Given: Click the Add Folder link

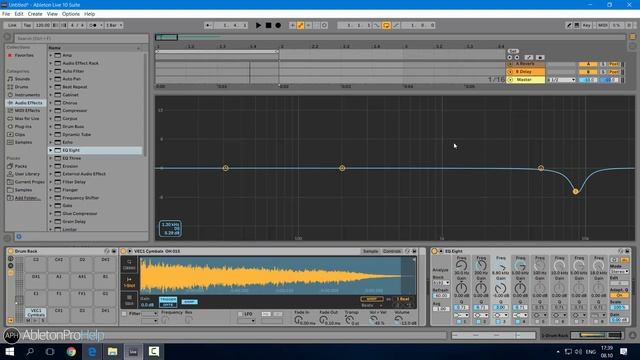Looking at the screenshot, I should pyautogui.click(x=27, y=198).
